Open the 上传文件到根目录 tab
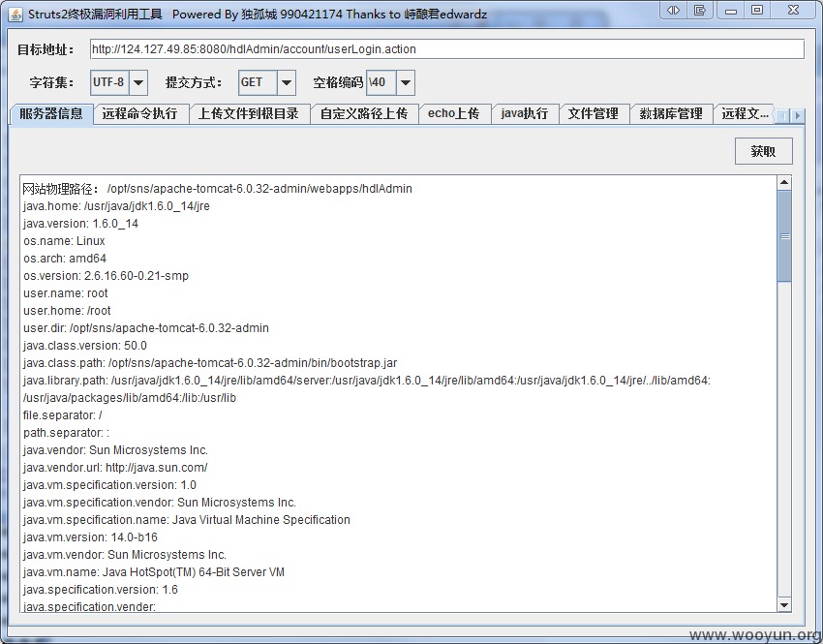The height and width of the screenshot is (644, 823). tap(248, 113)
